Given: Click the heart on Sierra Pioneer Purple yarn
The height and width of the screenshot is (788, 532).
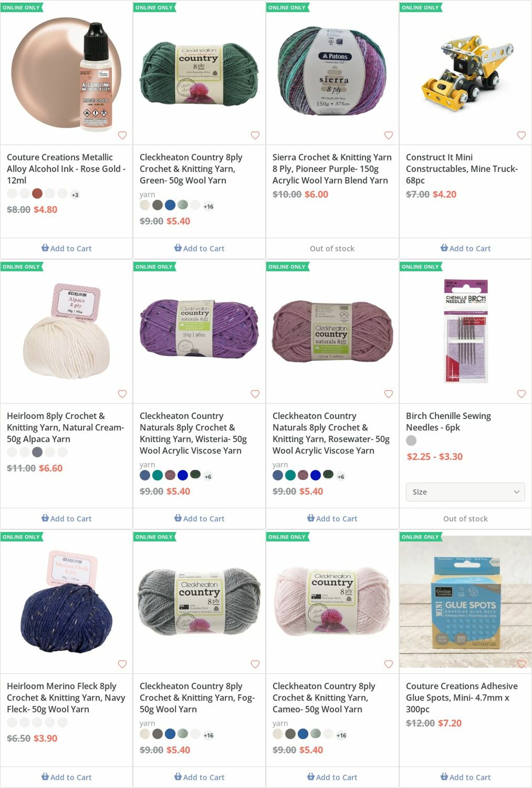Looking at the screenshot, I should click(x=388, y=135).
